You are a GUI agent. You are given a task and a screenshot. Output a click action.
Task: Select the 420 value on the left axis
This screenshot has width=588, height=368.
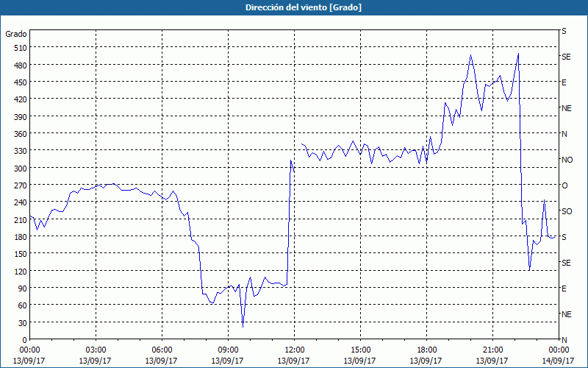pyautogui.click(x=21, y=99)
